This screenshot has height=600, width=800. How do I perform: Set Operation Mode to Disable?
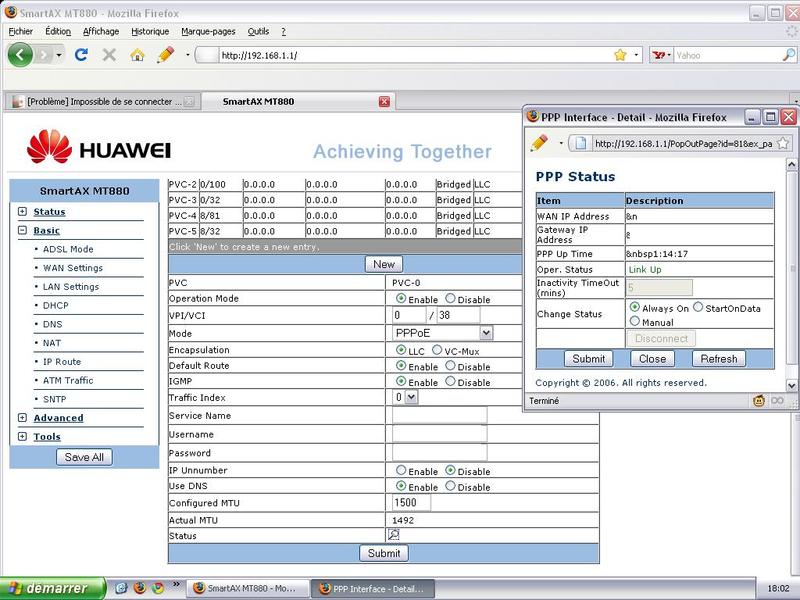click(x=450, y=298)
